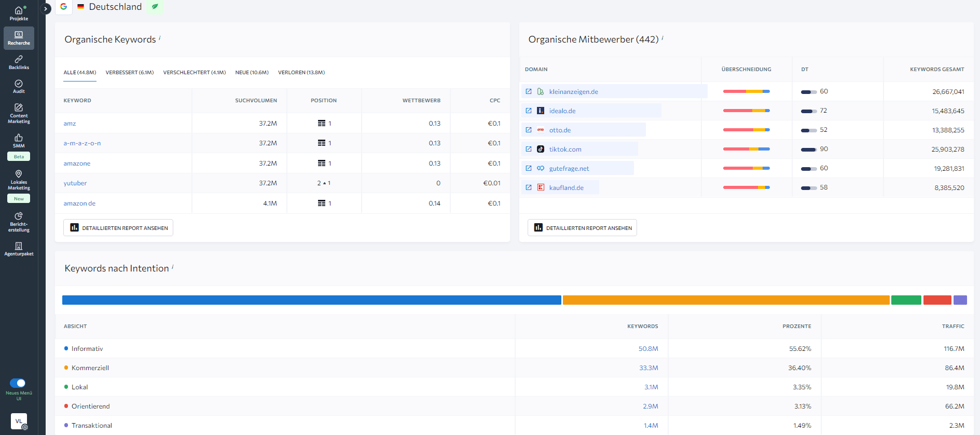This screenshot has width=980, height=435.
Task: Open the otto.de competitor link
Action: 560,130
